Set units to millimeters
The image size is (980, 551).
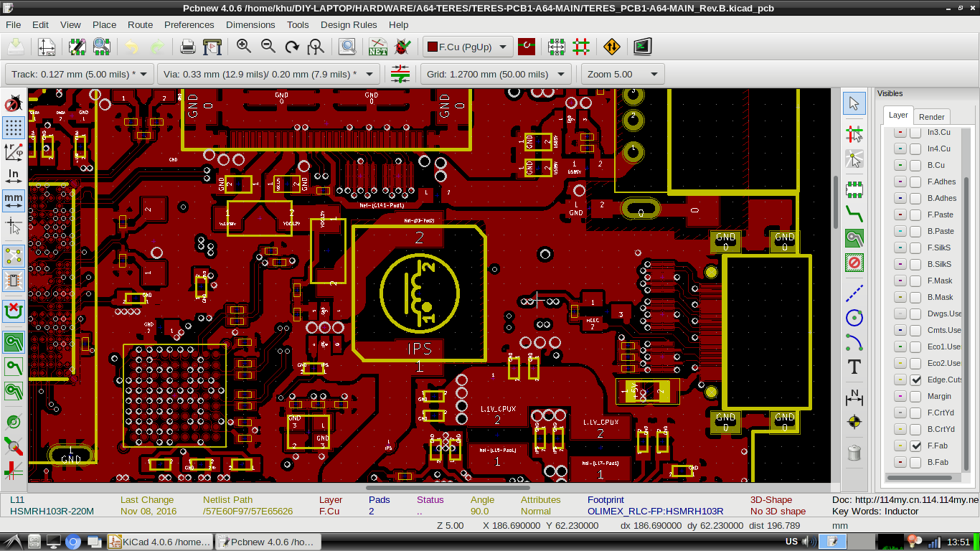[13, 199]
